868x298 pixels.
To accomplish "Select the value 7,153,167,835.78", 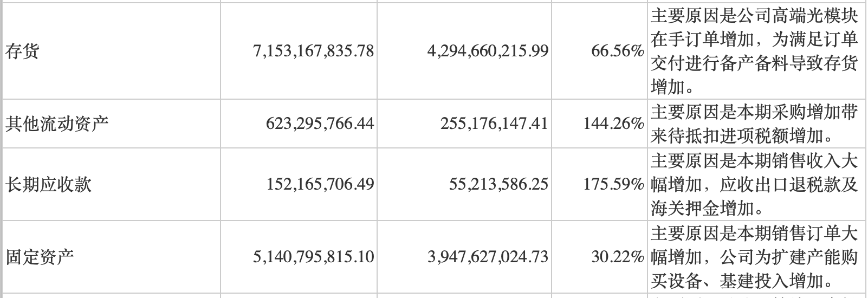I will (313, 51).
